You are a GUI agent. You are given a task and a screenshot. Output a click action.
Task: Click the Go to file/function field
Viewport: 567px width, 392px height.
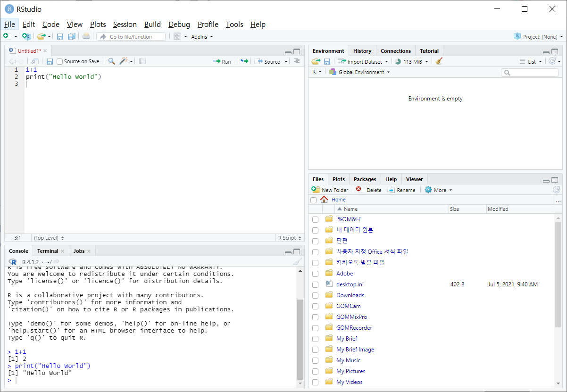[131, 37]
